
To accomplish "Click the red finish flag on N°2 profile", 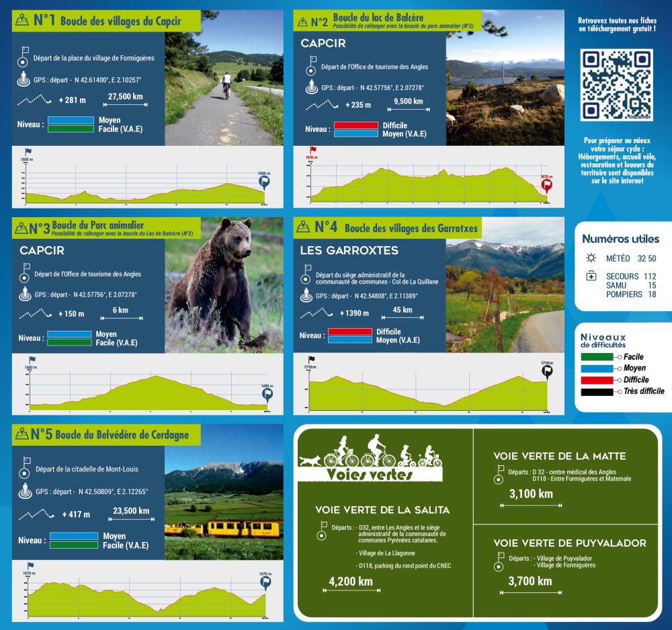I will [546, 186].
